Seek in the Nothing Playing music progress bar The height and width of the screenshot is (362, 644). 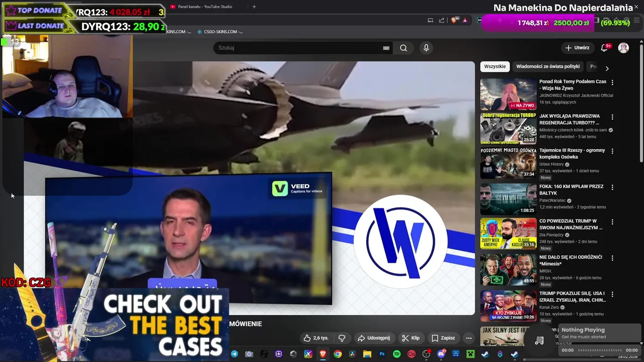point(601,350)
